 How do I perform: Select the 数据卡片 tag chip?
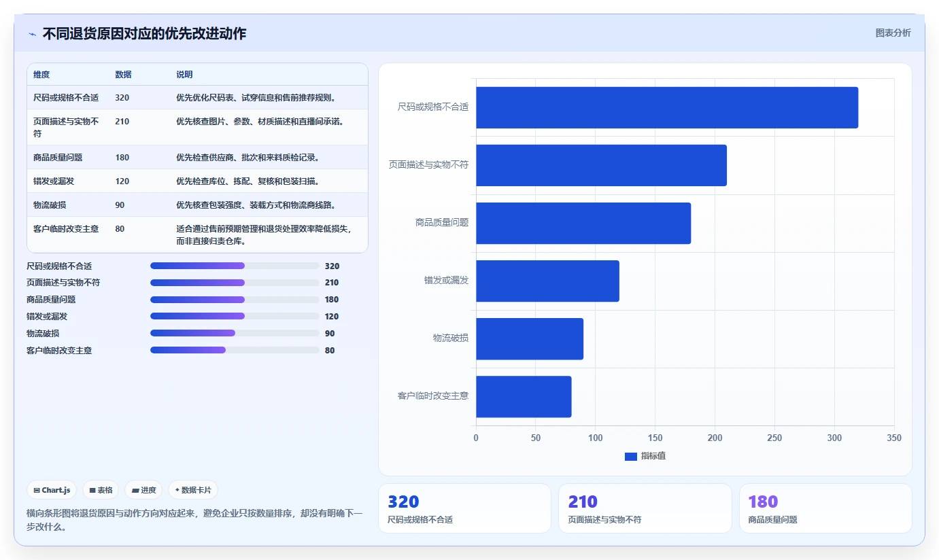pyautogui.click(x=193, y=490)
